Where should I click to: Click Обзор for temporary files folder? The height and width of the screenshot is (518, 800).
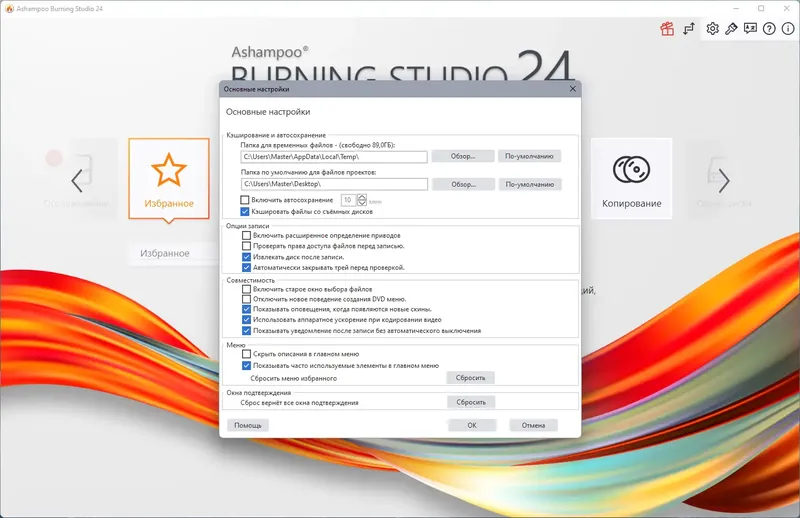463,156
